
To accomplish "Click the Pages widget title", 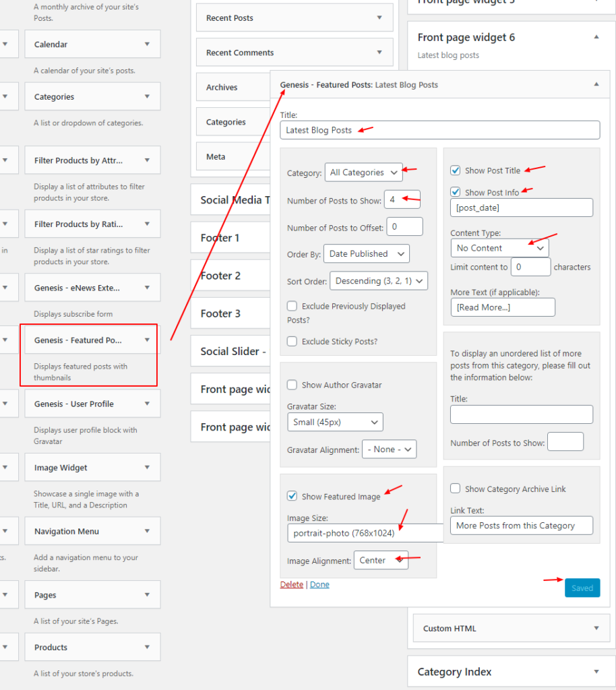I will tap(45, 595).
